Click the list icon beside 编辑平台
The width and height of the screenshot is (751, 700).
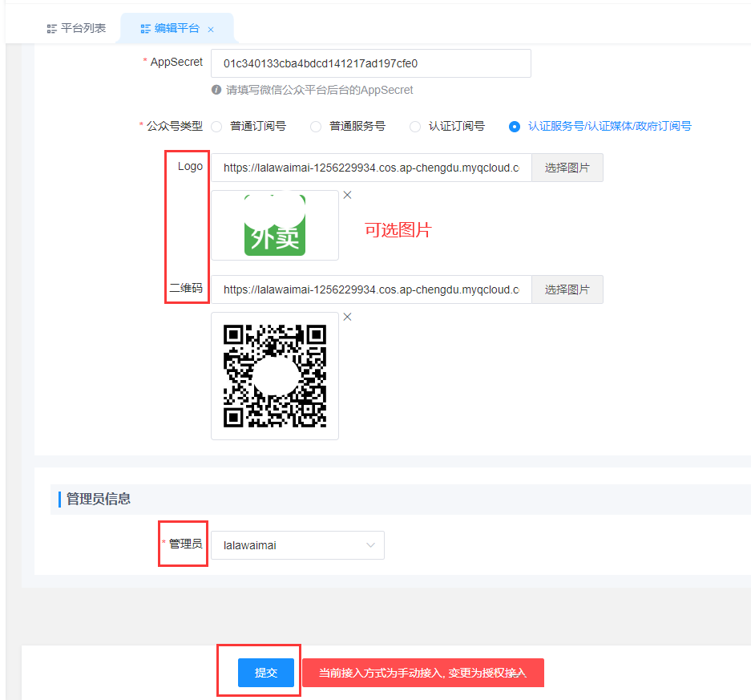[146, 29]
